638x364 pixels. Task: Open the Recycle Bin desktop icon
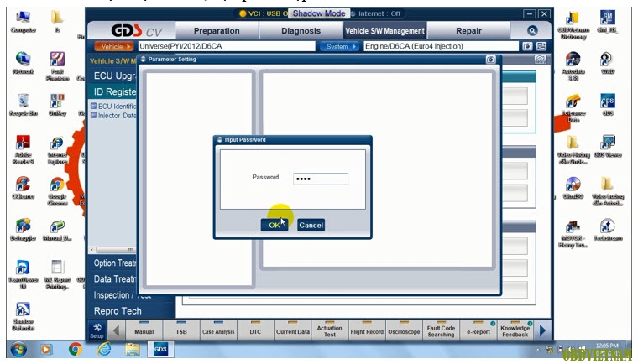pyautogui.click(x=24, y=105)
